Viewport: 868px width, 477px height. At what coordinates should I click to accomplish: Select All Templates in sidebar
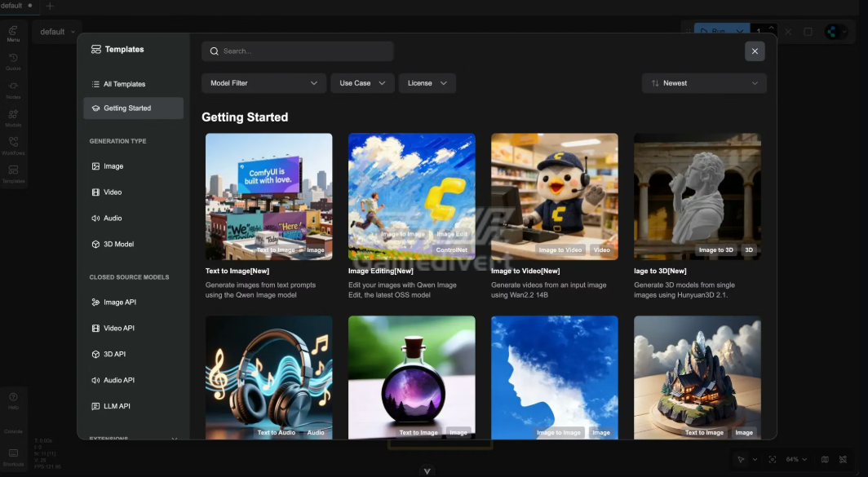point(133,84)
